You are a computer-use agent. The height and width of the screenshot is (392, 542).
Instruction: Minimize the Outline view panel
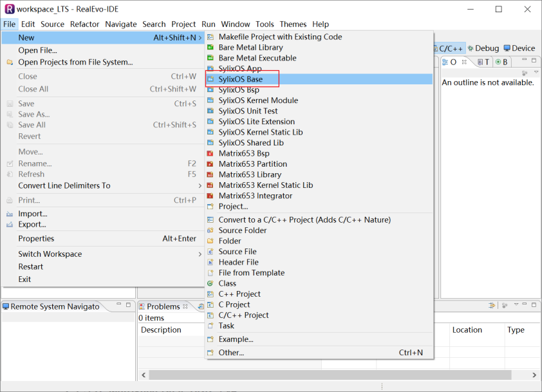click(x=525, y=61)
